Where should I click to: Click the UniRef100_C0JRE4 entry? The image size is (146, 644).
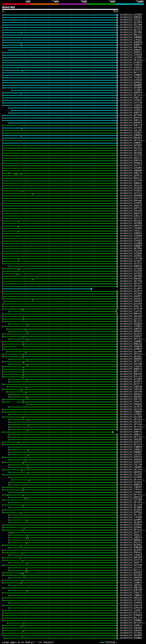click(131, 90)
